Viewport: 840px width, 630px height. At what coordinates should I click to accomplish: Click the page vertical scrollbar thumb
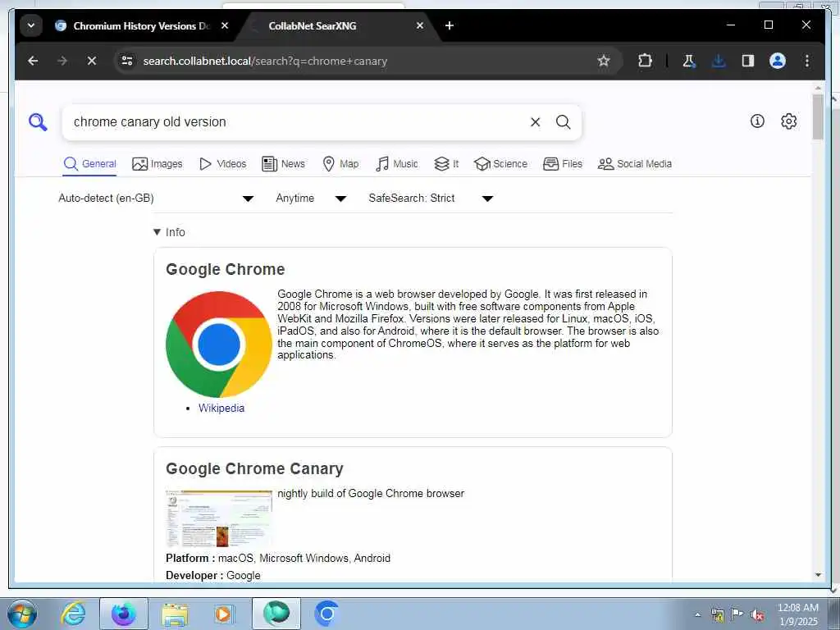pos(818,116)
